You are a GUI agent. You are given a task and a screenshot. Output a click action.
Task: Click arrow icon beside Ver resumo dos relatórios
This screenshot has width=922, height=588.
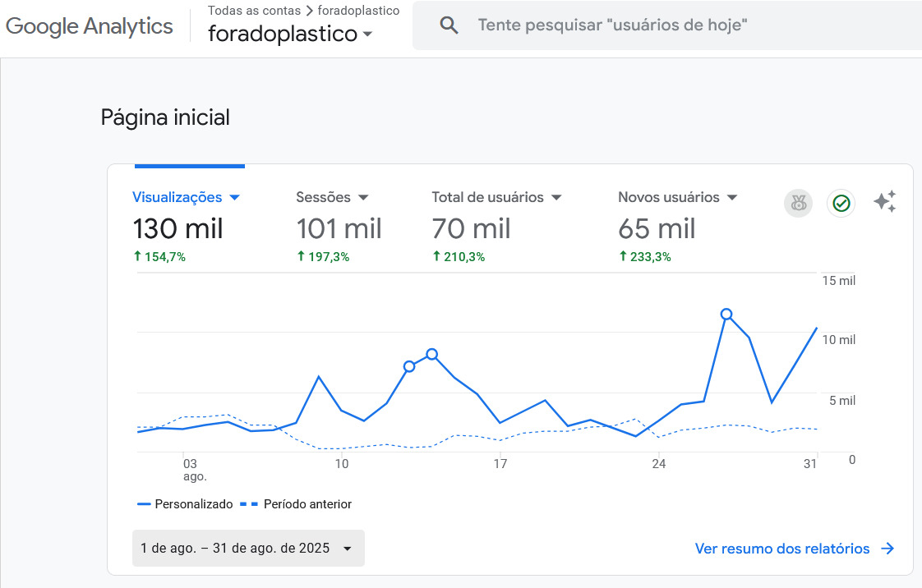(887, 549)
